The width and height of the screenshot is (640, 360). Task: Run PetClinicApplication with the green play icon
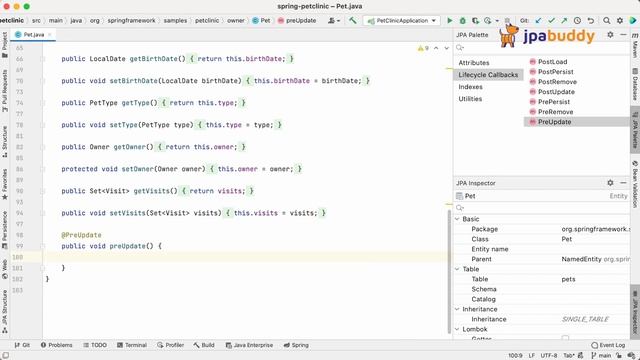[x=449, y=20]
